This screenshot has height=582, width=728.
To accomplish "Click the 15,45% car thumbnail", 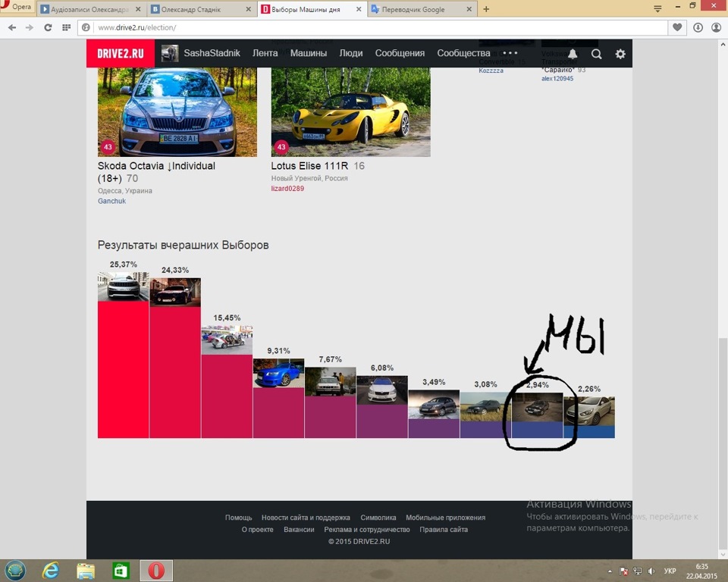I will pyautogui.click(x=227, y=339).
